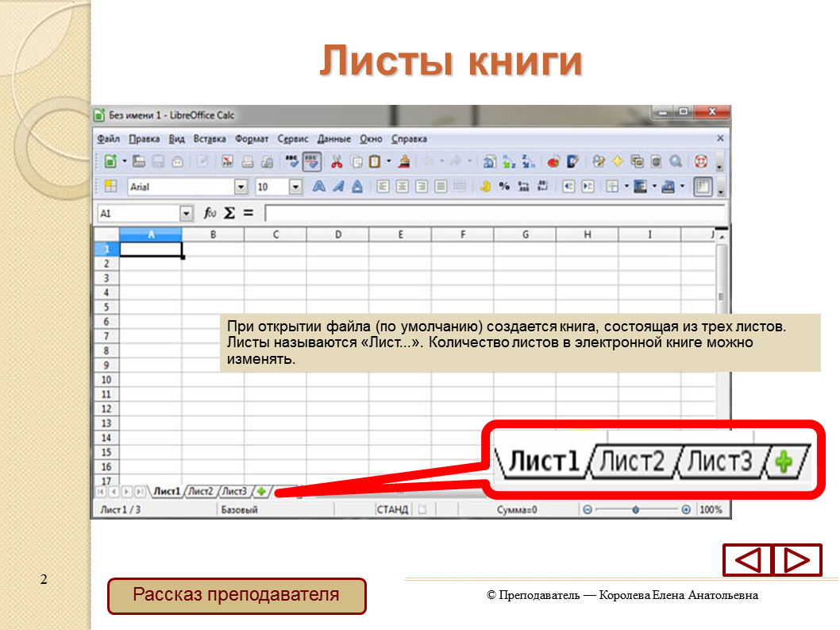Run the Spelling check icon
840x630 pixels.
tap(292, 161)
